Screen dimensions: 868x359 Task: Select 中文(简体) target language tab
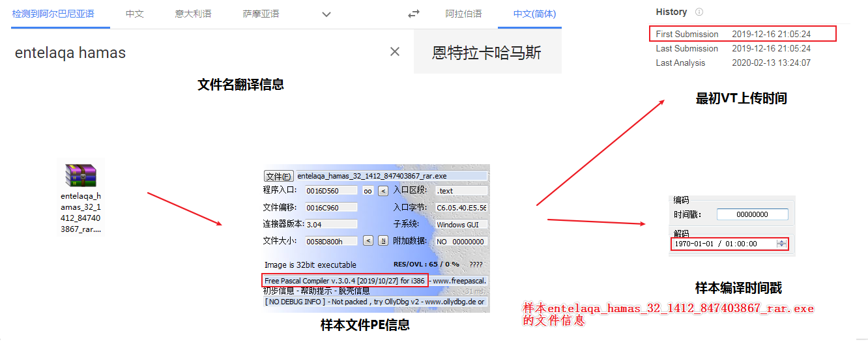click(x=534, y=14)
